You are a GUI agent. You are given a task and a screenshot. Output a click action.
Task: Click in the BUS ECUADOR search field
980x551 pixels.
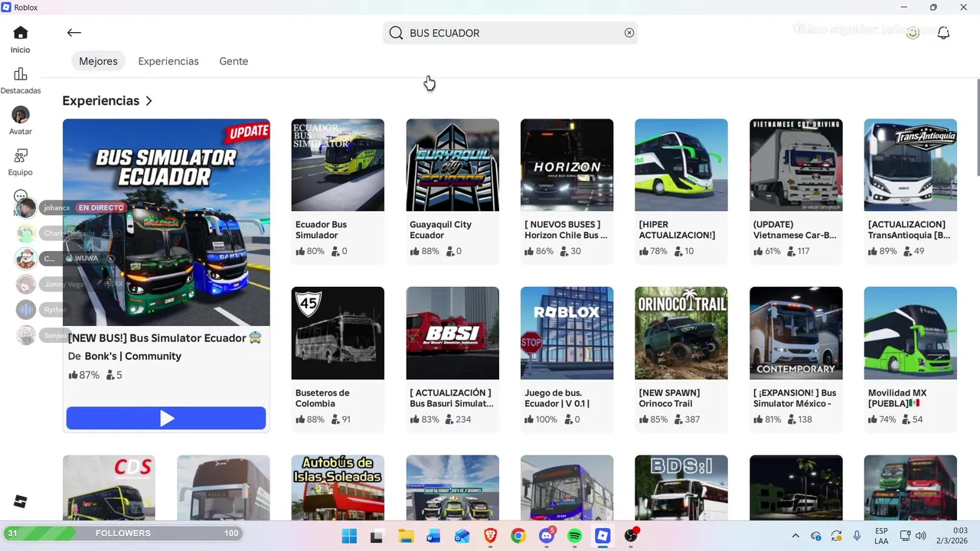[x=511, y=33]
